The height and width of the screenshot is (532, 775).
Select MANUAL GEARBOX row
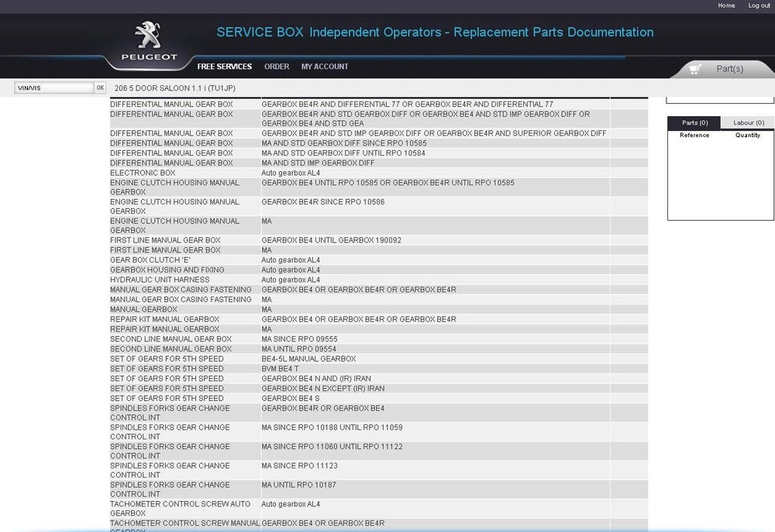click(x=379, y=309)
